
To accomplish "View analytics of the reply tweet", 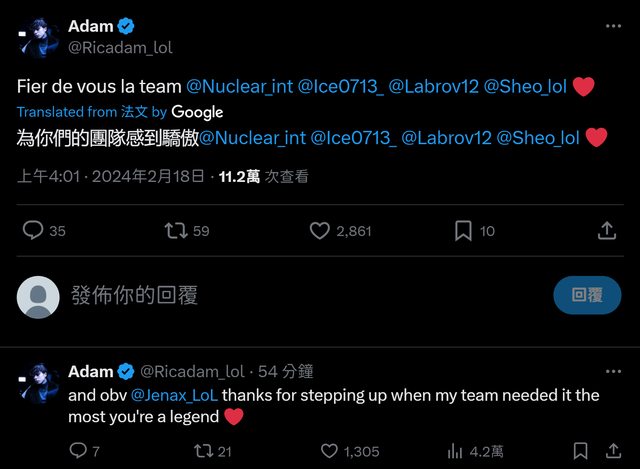I will (454, 451).
